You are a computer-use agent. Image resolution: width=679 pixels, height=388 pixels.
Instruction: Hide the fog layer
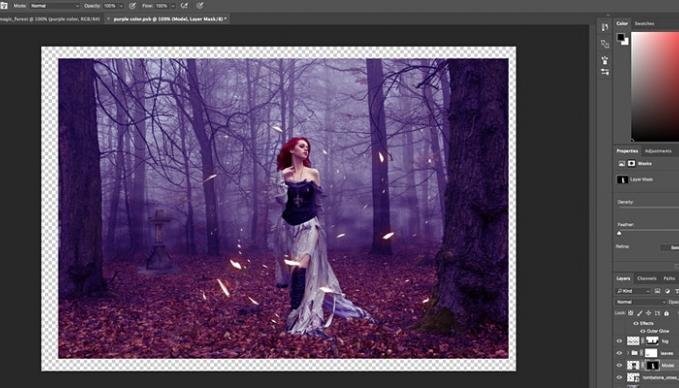619,341
